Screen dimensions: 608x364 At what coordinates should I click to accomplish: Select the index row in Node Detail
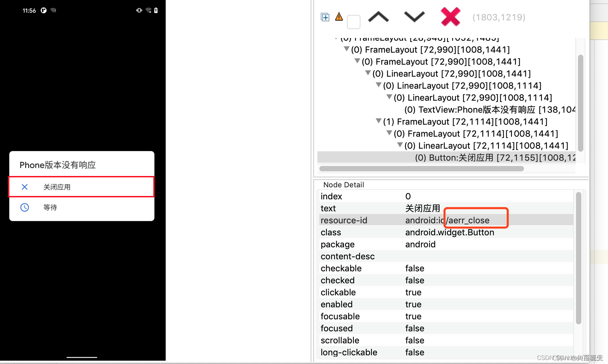point(446,196)
